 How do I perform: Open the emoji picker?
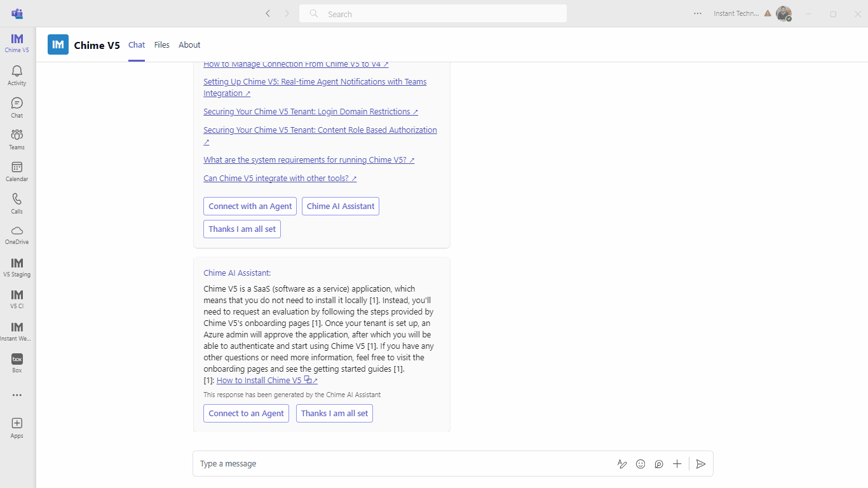641,464
